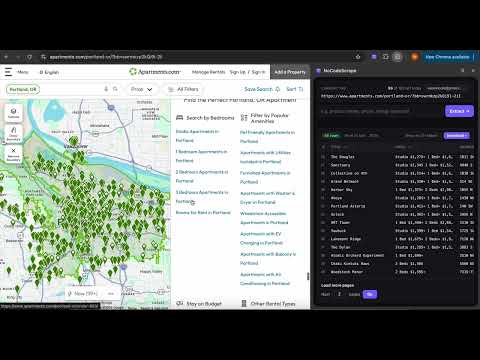Viewport: 480px width, 360px height.
Task: Click the magnifier search icon
Action: (115, 89)
